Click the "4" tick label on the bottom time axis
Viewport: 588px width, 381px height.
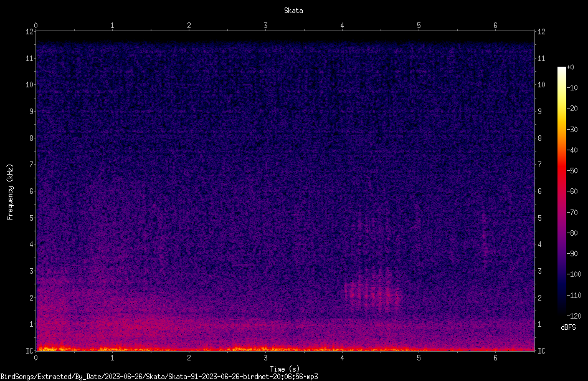(x=342, y=358)
